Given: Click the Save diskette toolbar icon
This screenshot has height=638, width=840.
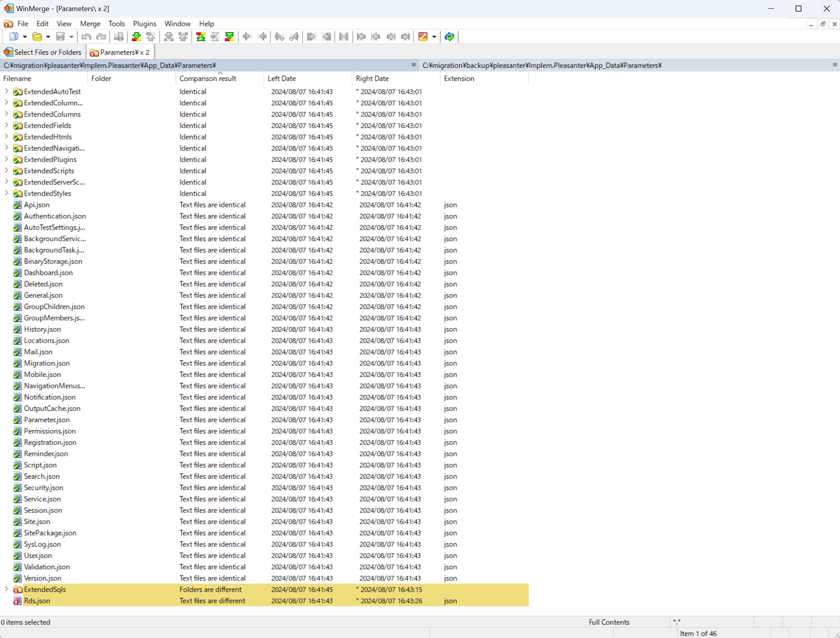Looking at the screenshot, I should click(60, 37).
